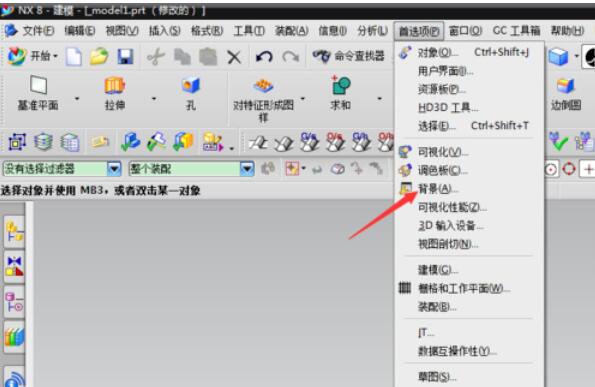
Task: Select the 求和 unite tool
Action: pyautogui.click(x=340, y=93)
